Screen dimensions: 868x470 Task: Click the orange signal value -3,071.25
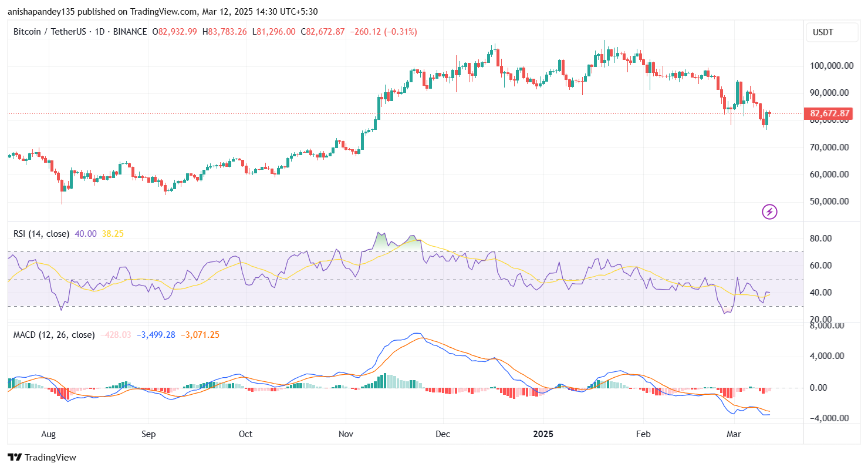coord(200,335)
